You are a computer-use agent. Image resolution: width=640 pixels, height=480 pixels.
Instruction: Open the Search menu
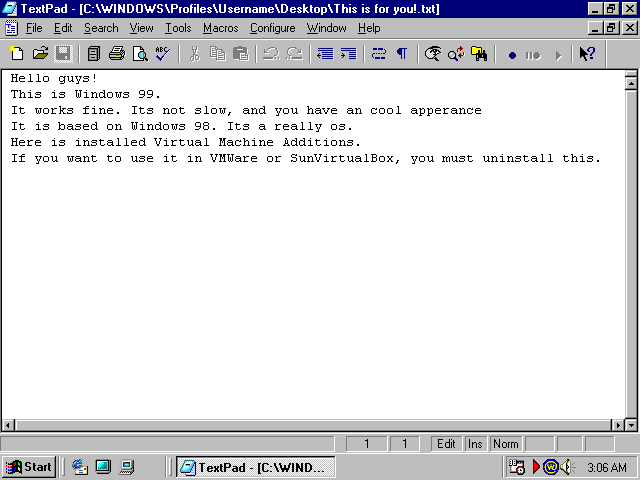pos(101,28)
